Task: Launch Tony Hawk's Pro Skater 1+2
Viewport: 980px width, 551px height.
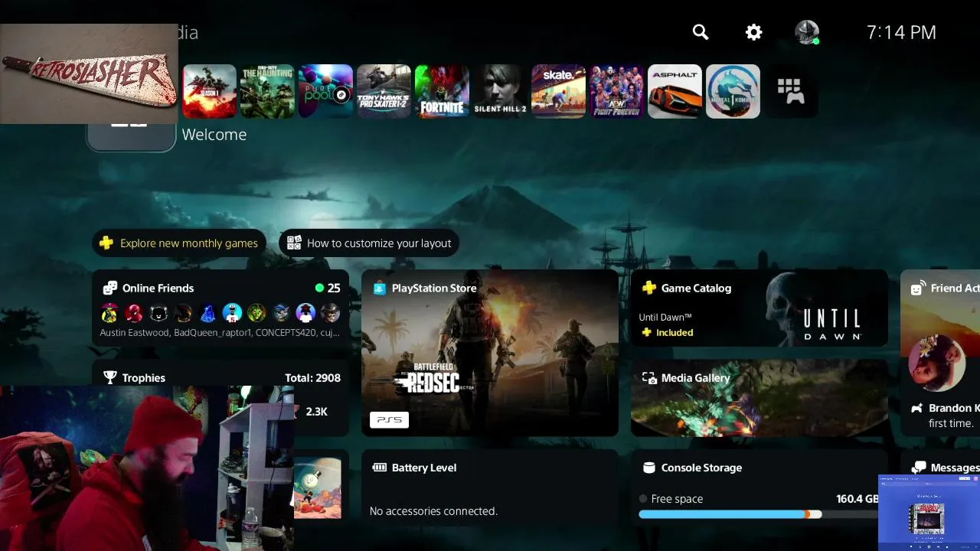Action: (x=384, y=91)
